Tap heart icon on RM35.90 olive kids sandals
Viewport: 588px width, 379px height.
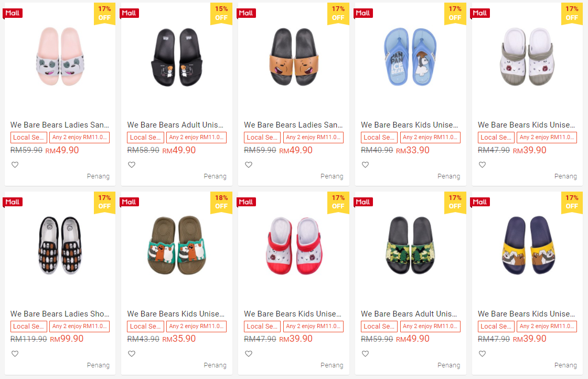pos(132,354)
